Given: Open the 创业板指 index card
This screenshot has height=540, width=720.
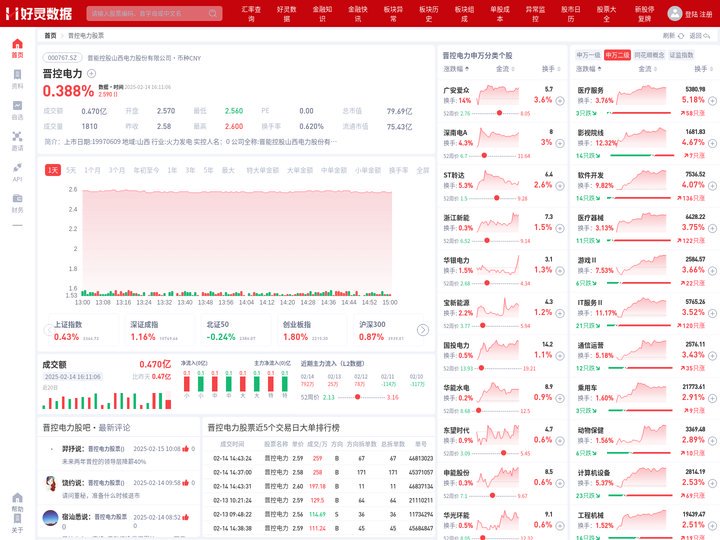Looking at the screenshot, I should 310,331.
